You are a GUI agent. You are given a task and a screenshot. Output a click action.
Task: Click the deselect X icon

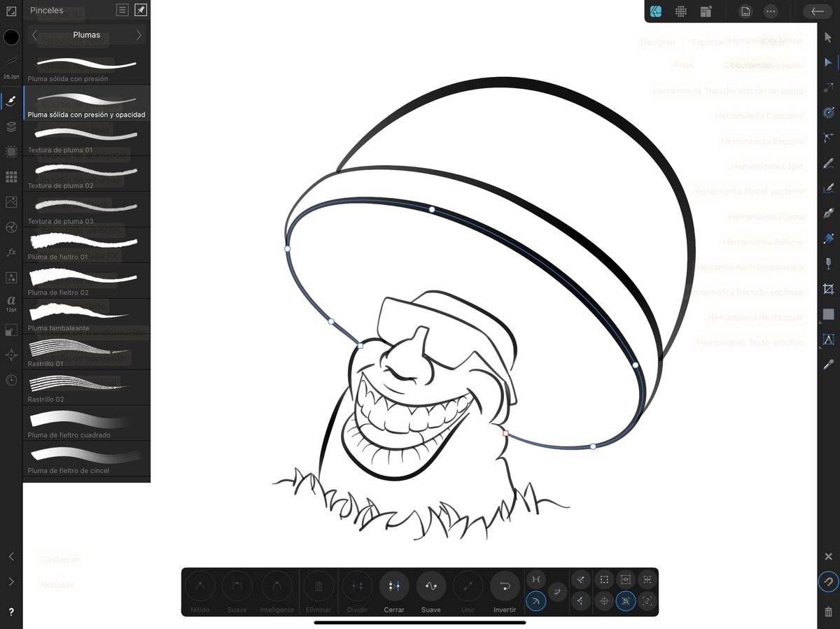click(x=829, y=557)
